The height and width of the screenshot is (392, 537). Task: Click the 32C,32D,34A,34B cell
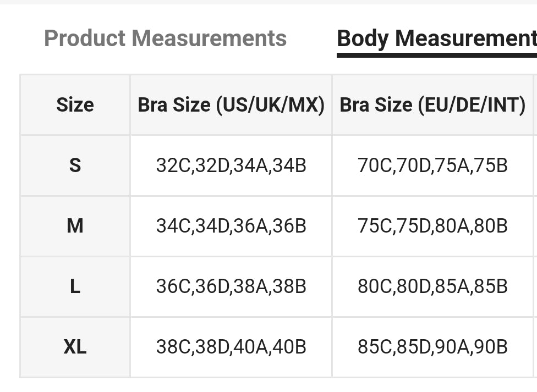[231, 165]
